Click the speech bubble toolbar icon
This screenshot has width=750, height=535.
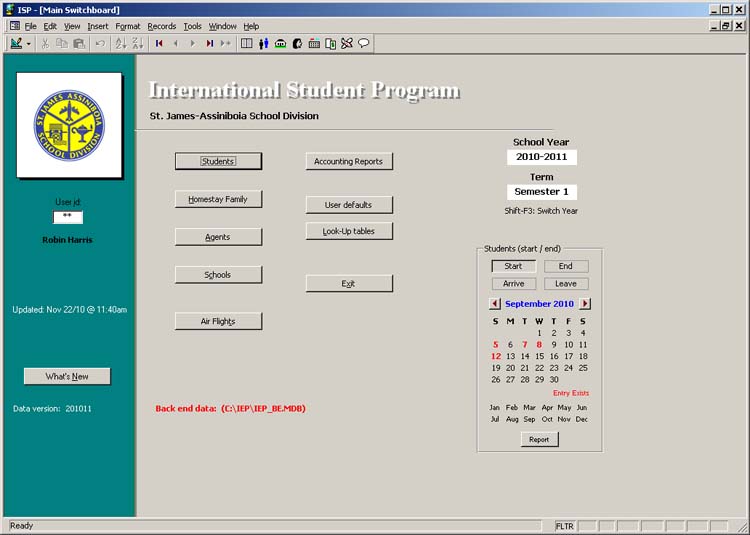tap(364, 43)
